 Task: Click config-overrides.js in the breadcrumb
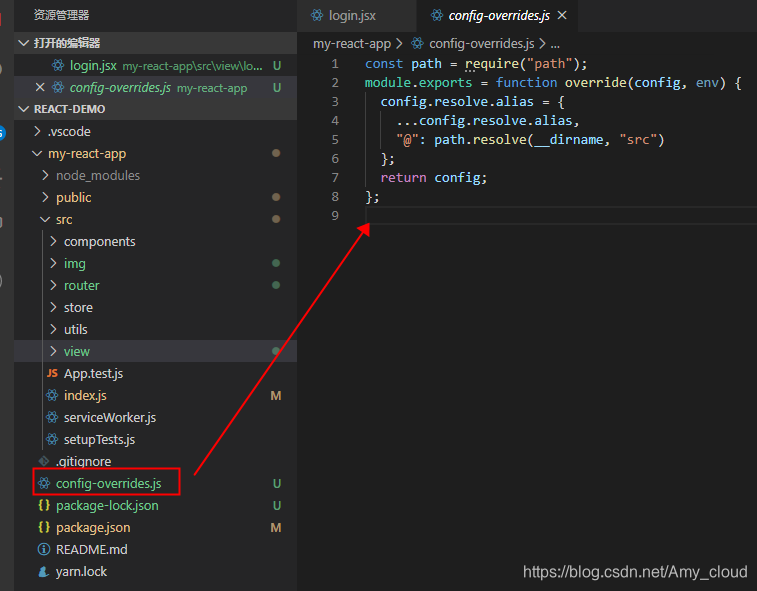482,43
